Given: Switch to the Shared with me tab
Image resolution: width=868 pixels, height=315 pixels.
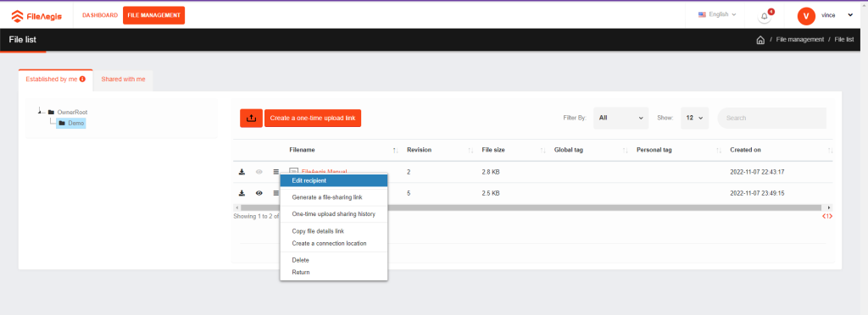Looking at the screenshot, I should [x=123, y=80].
